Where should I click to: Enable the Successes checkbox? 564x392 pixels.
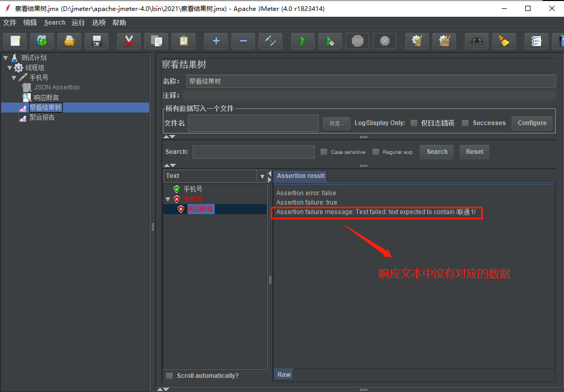coord(465,123)
